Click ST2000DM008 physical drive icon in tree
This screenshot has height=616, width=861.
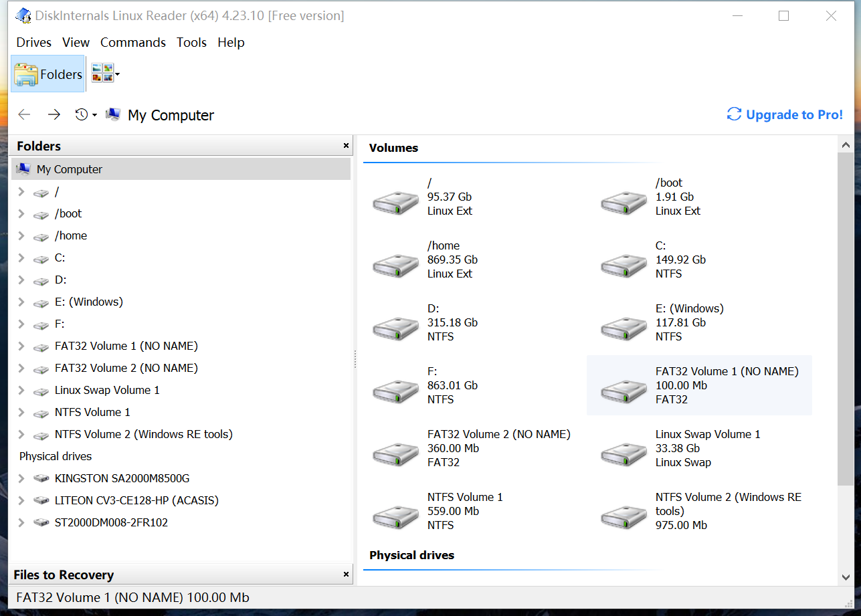click(41, 523)
